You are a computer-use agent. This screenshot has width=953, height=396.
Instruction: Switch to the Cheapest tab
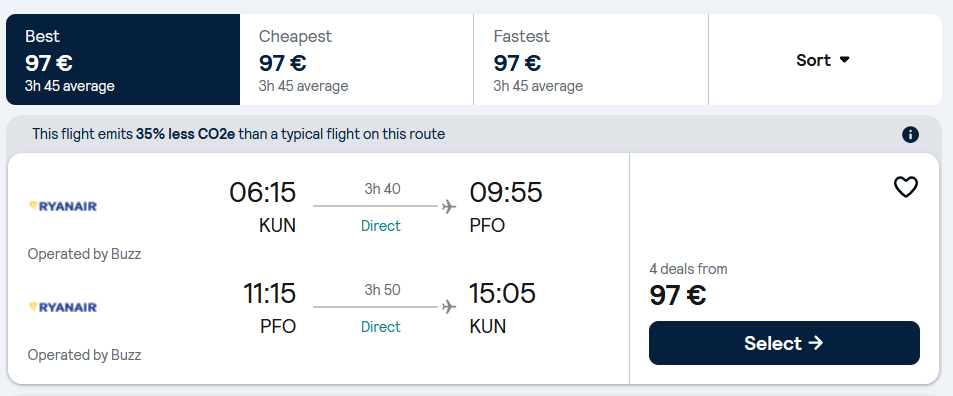[x=357, y=60]
